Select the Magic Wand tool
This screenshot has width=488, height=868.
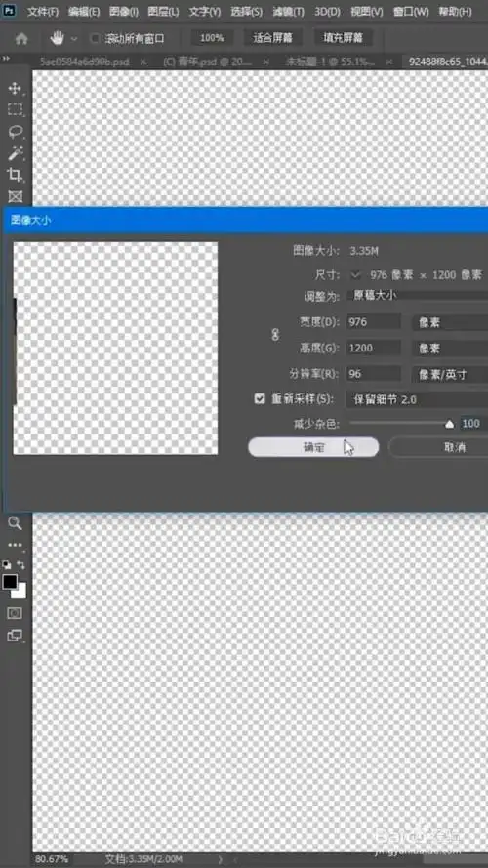coord(15,152)
